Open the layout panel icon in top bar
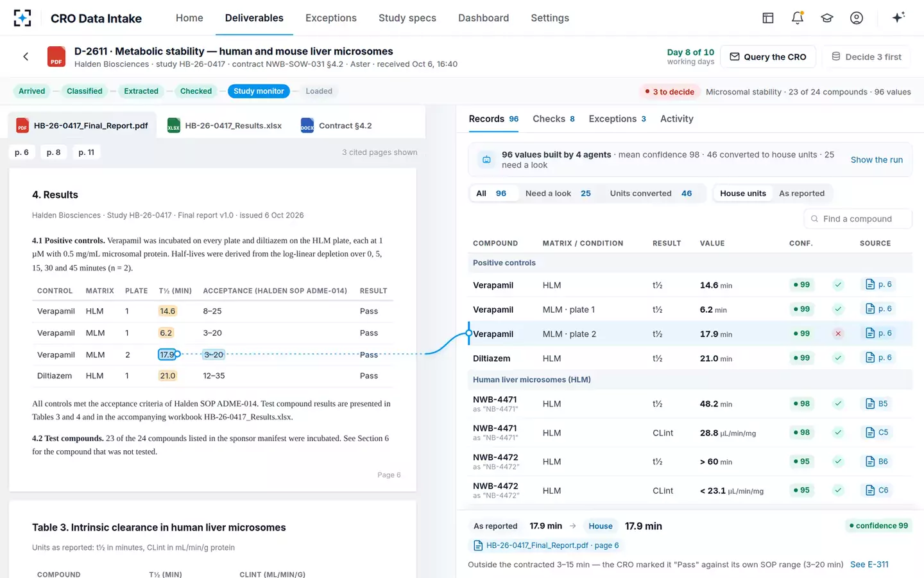 (768, 18)
